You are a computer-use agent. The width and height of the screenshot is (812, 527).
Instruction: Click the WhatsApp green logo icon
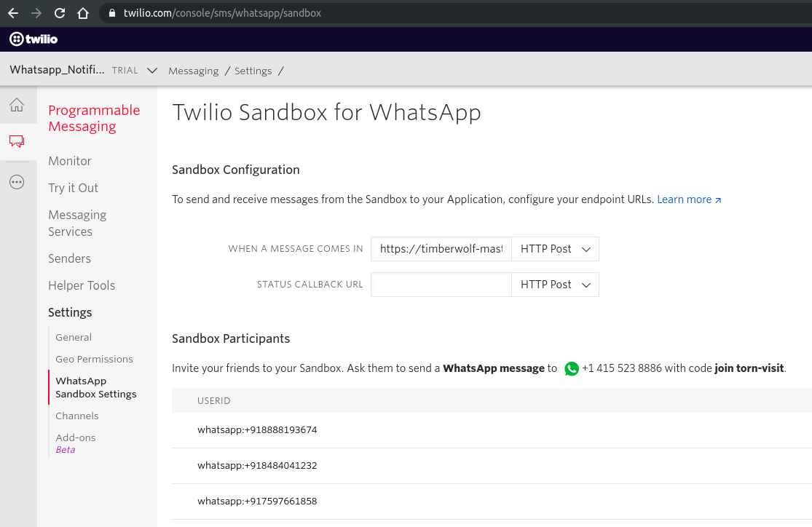tap(571, 368)
